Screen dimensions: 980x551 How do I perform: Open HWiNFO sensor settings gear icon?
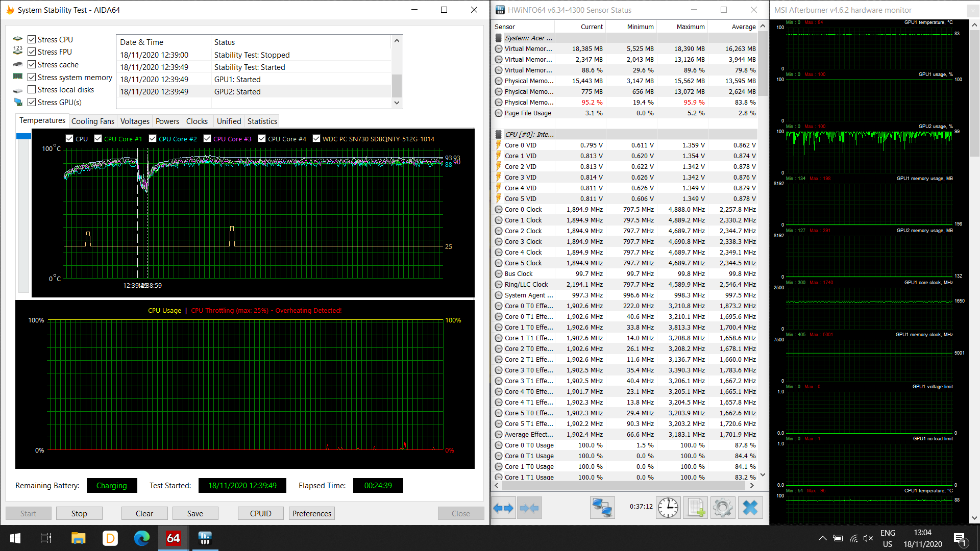point(723,508)
